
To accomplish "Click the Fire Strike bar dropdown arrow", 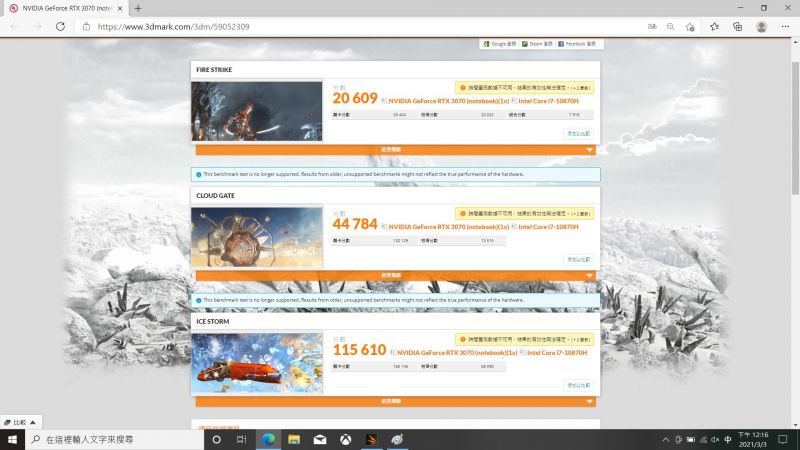I will point(589,150).
